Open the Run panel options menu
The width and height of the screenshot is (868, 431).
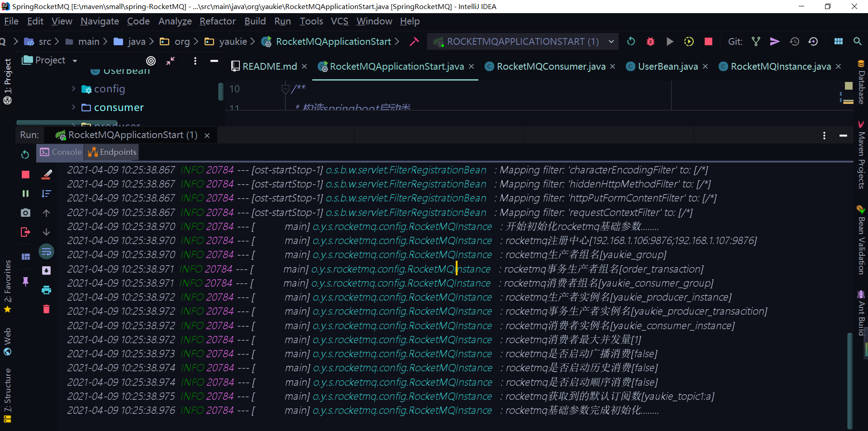coord(824,135)
